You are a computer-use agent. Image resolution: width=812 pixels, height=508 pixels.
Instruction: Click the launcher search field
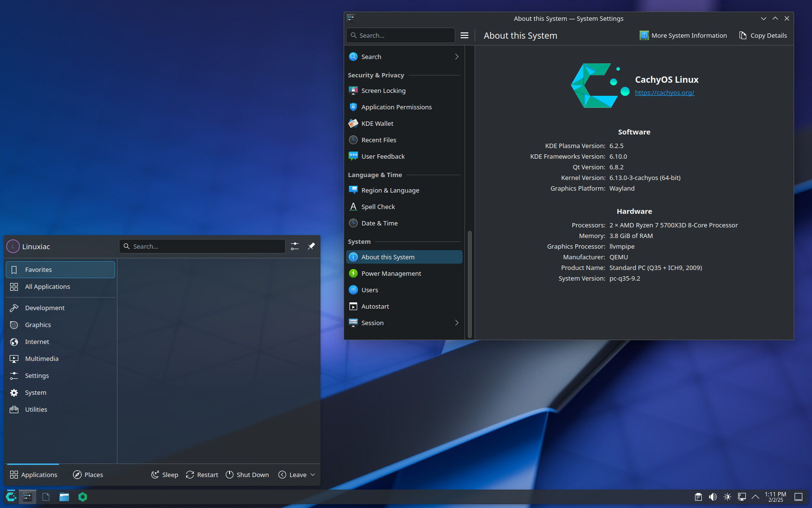202,246
